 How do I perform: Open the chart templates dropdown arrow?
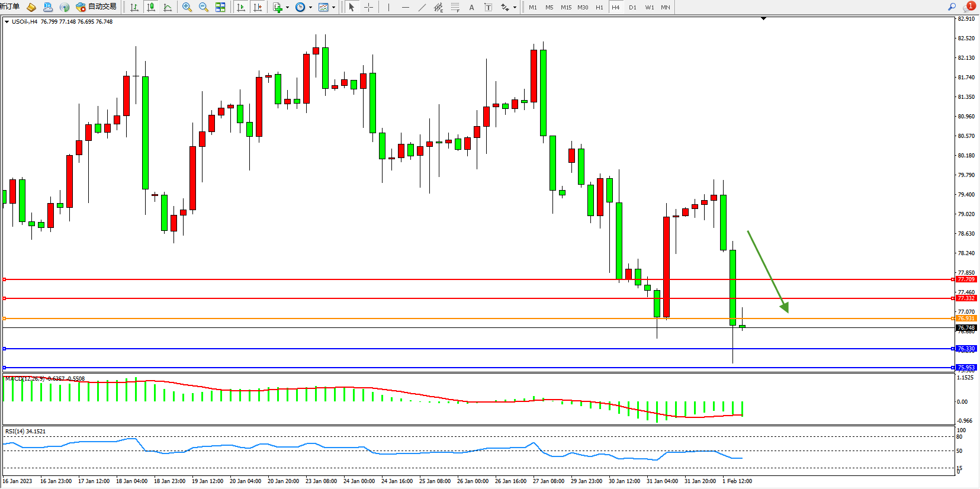[x=333, y=8]
